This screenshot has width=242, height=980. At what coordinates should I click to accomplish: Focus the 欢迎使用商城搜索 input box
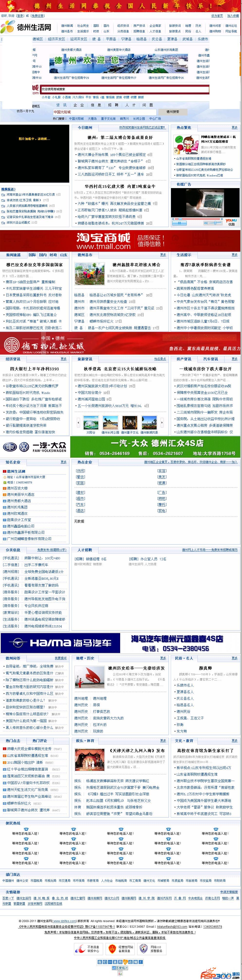point(125,90)
